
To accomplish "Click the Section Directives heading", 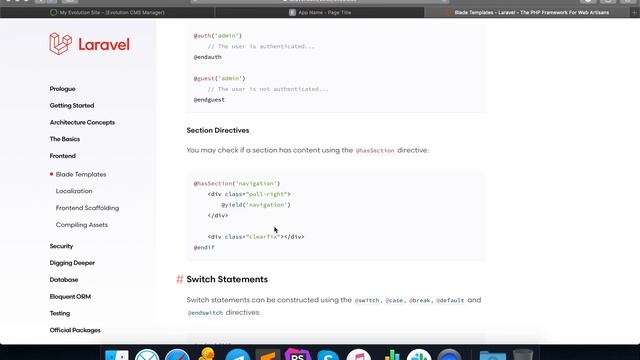I will [218, 130].
